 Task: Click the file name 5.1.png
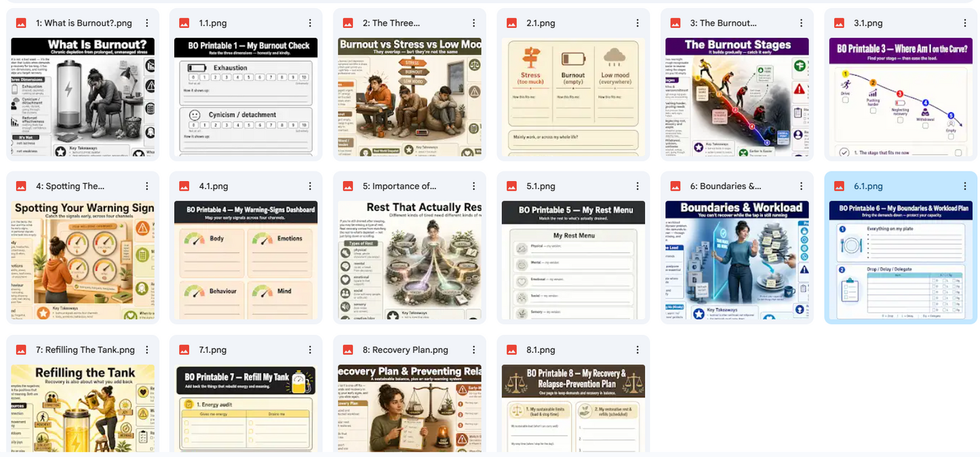[541, 186]
